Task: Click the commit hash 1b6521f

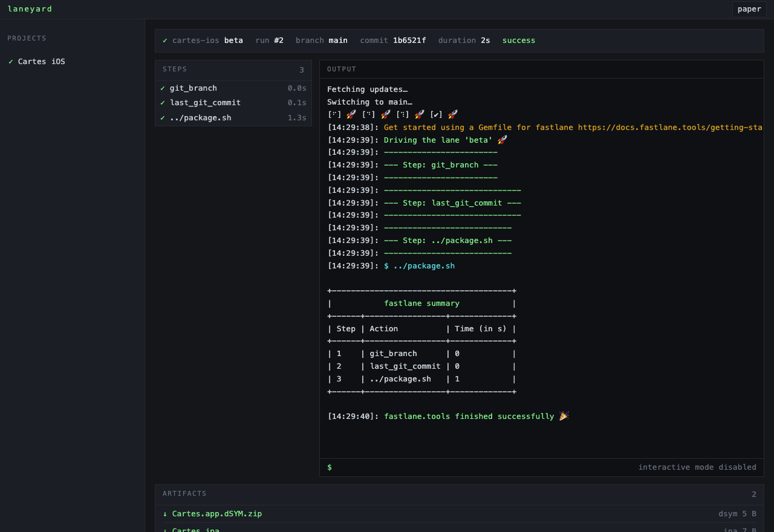Action: [409, 41]
